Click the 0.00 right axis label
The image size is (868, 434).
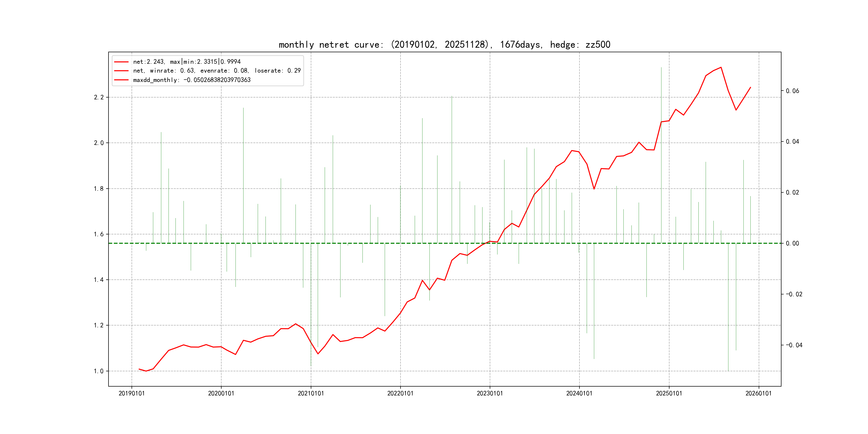792,243
